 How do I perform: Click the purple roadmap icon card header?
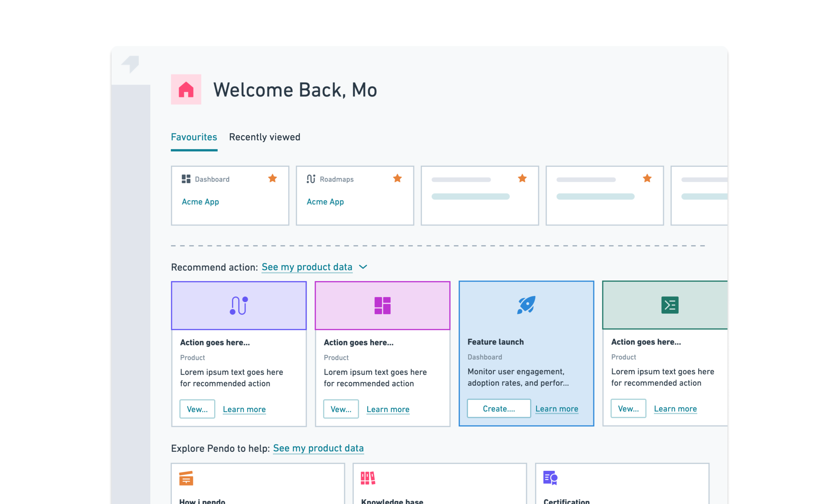tap(239, 305)
